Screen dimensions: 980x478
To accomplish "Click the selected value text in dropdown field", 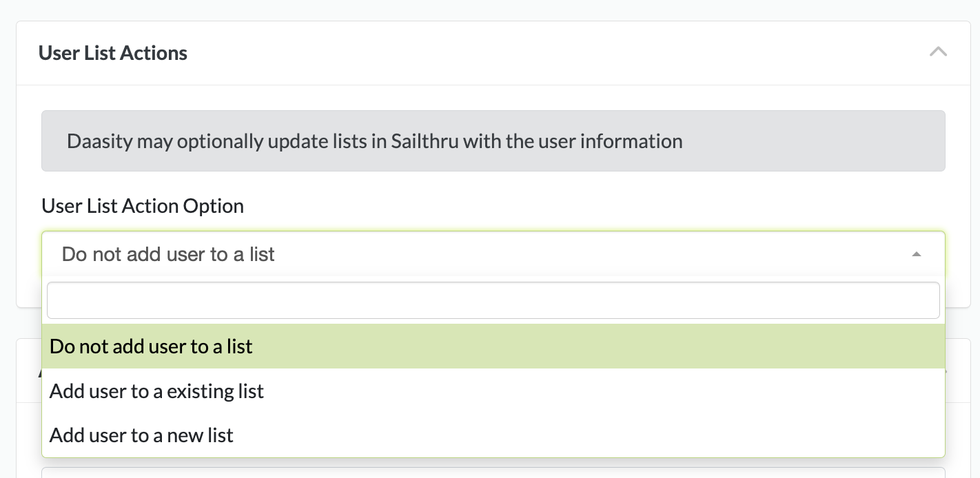I will 168,254.
